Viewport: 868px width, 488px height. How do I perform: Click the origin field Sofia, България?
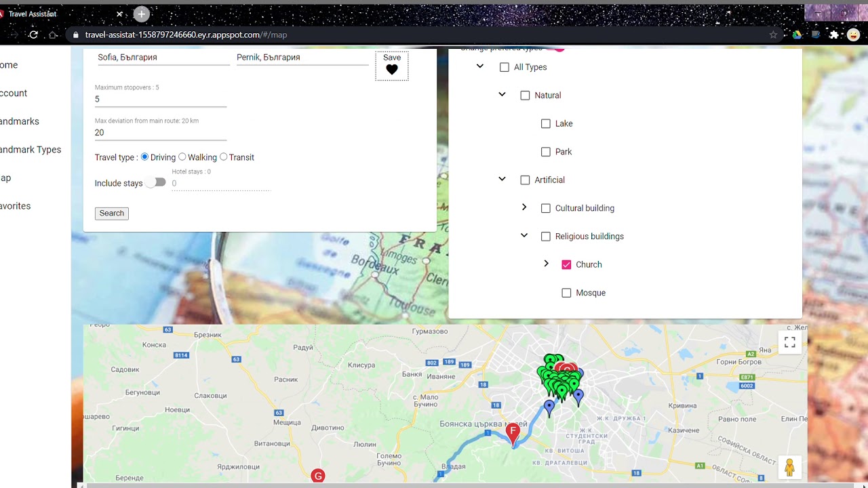[x=163, y=58]
